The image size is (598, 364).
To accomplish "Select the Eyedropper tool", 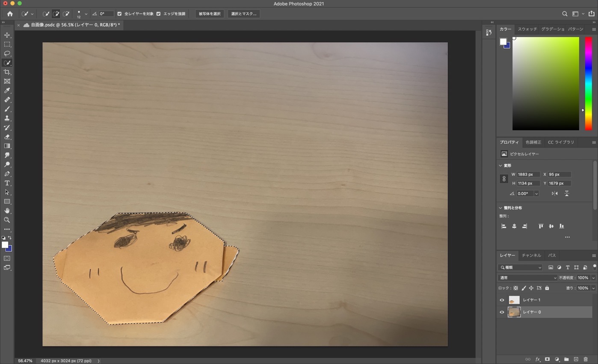I will [7, 91].
